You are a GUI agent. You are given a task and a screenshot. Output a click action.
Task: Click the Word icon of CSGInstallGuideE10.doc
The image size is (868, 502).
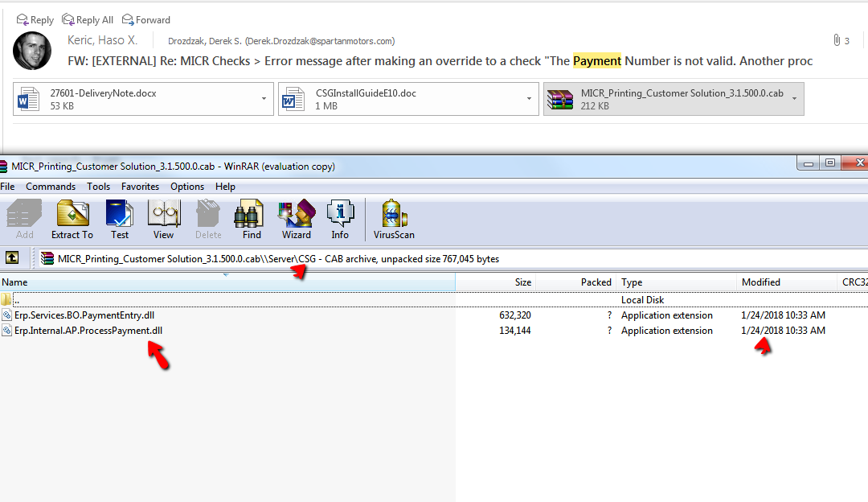pos(293,99)
